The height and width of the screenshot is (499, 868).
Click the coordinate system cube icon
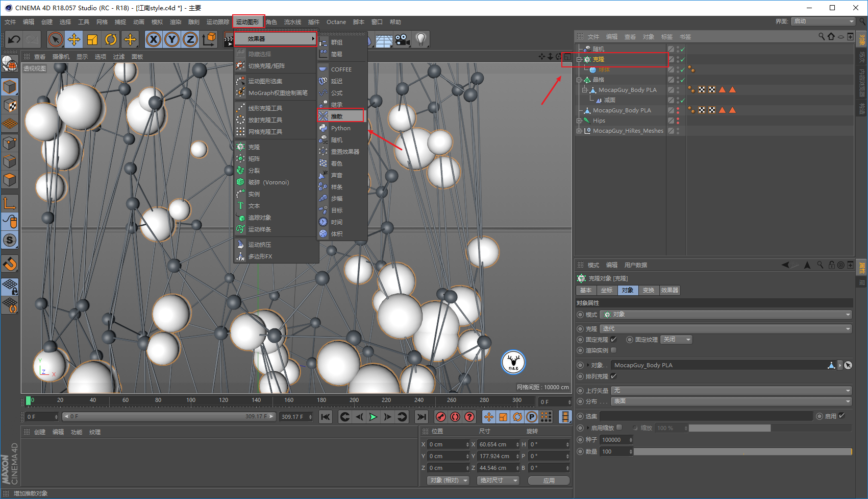tap(209, 39)
